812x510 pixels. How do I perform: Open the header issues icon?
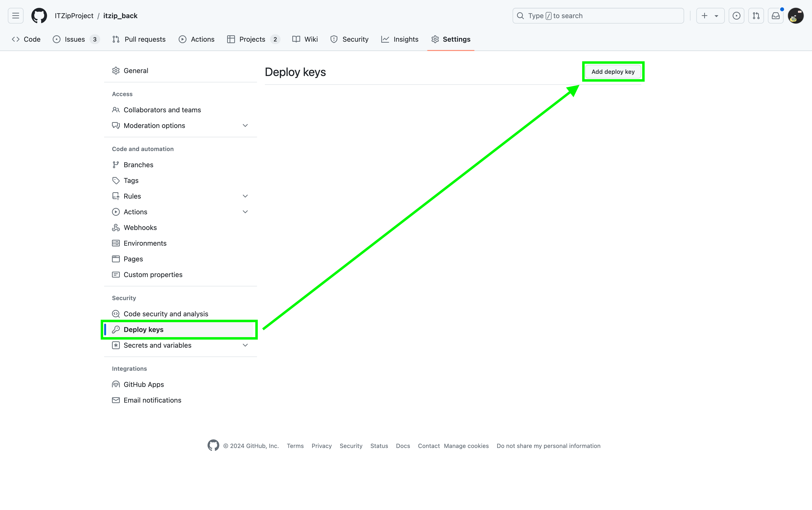(x=737, y=16)
